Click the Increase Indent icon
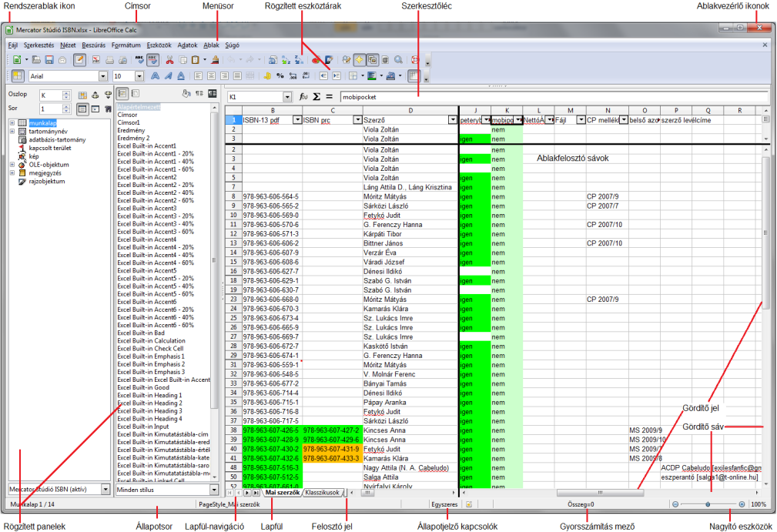The height and width of the screenshot is (532, 777). (336, 75)
